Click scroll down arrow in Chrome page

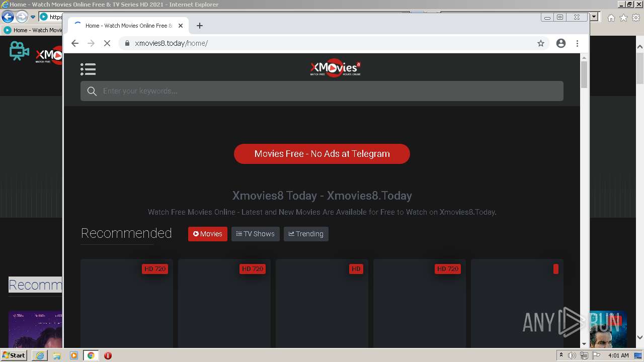(x=584, y=344)
